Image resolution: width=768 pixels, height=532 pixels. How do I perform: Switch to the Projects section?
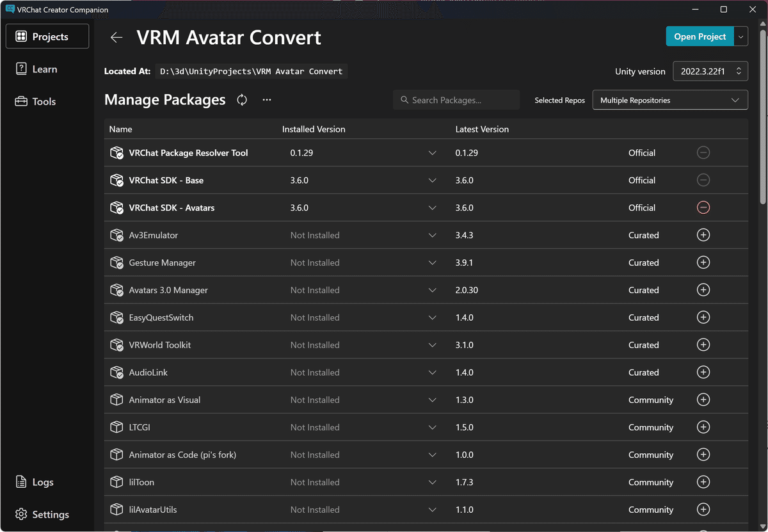coord(47,36)
